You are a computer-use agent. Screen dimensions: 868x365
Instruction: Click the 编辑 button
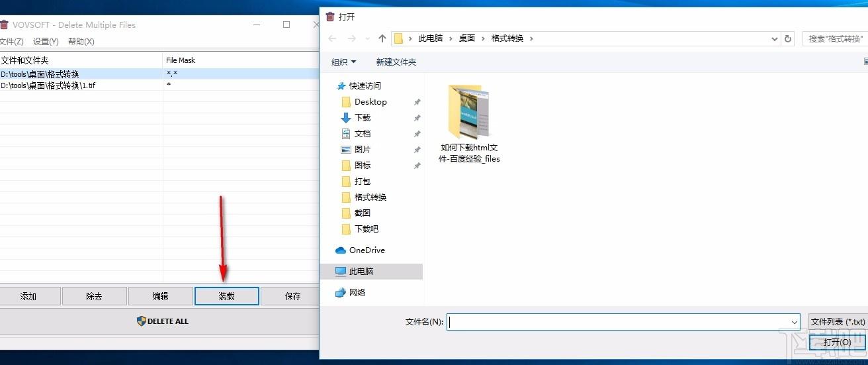(x=160, y=296)
